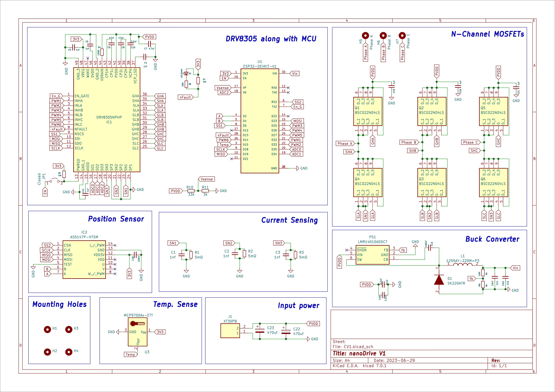Click the H6 Phase B pad
555x392 pixels.
click(x=383, y=36)
